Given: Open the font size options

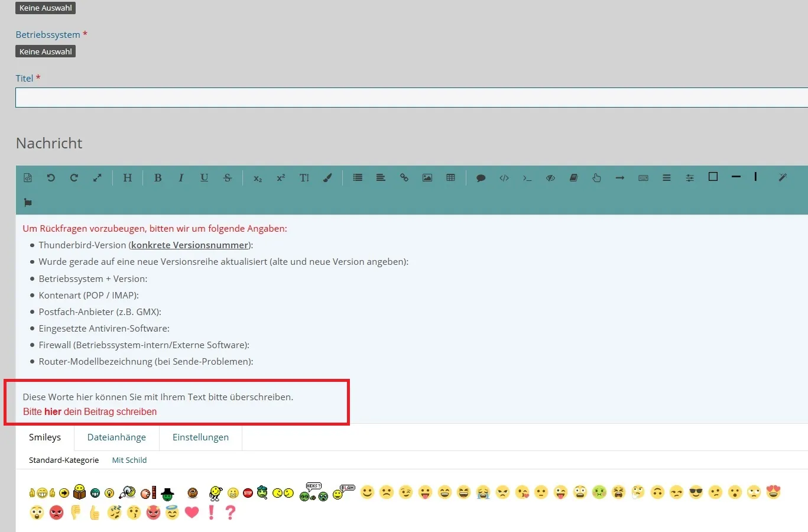Looking at the screenshot, I should pos(304,177).
